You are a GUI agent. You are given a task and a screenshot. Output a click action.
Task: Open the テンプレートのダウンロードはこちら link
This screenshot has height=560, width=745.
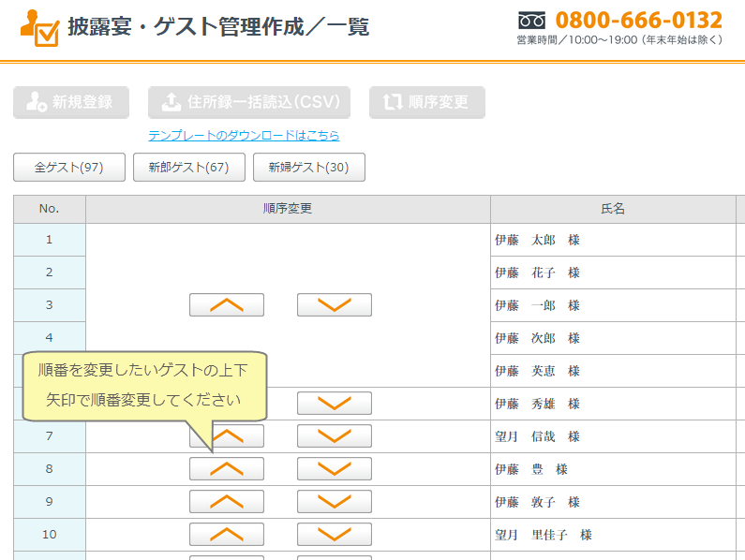pos(244,136)
